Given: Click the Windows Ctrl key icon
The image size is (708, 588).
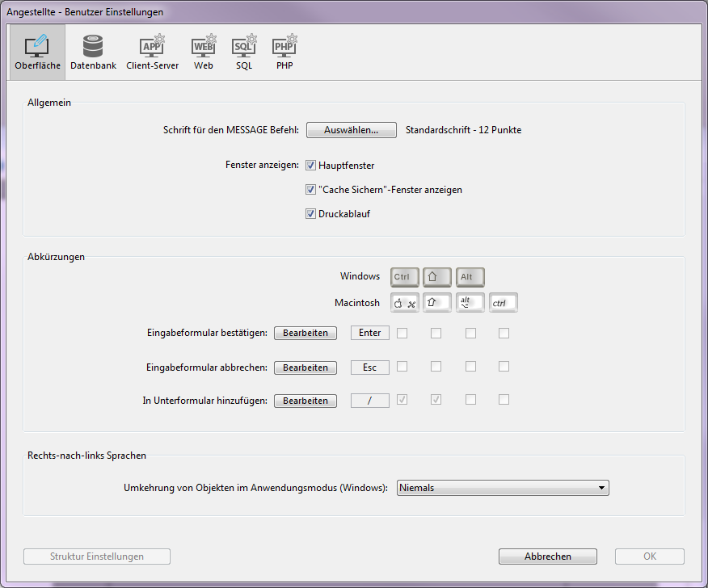Looking at the screenshot, I should tap(405, 277).
